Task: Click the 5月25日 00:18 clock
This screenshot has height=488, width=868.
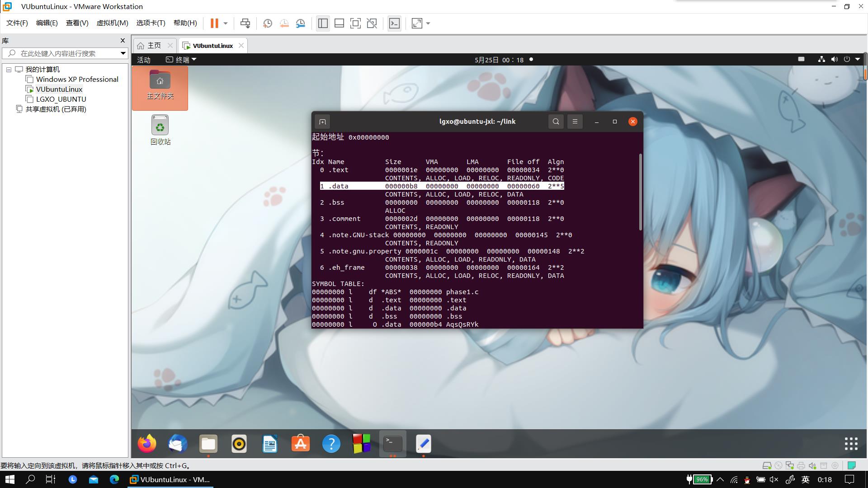Action: click(499, 60)
